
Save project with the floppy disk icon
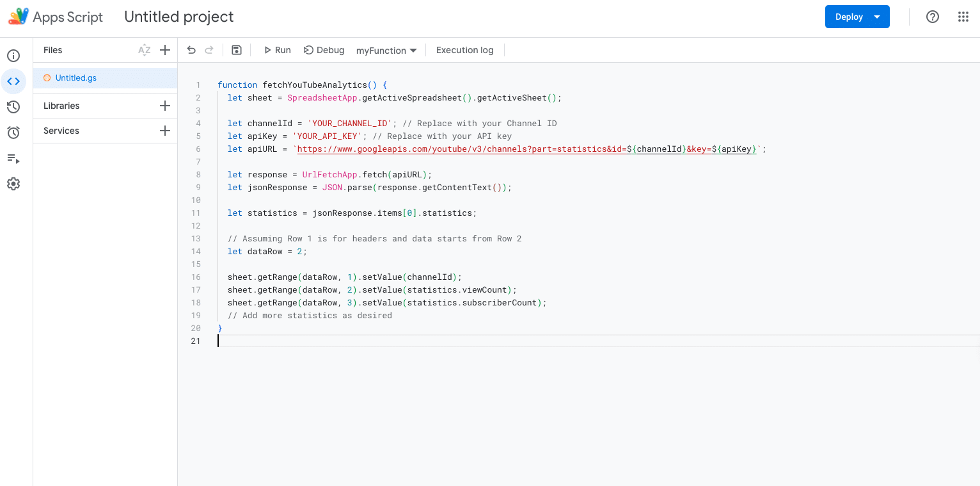click(x=237, y=50)
